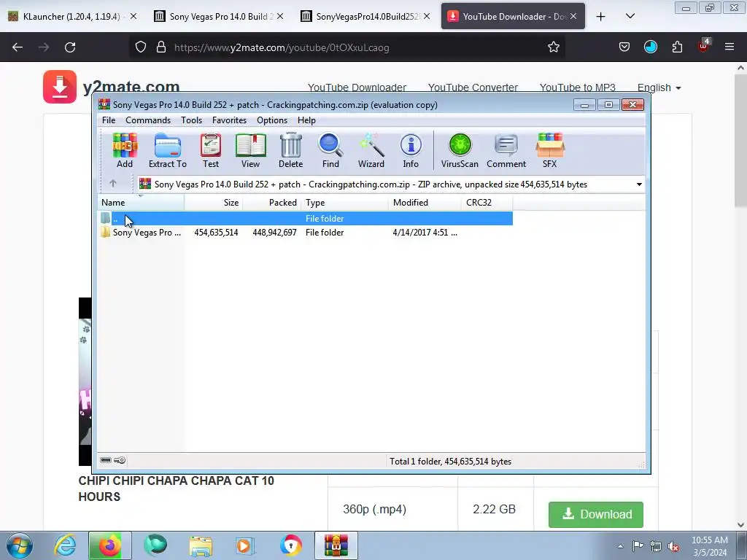Click the key icon in WinRAR status bar
This screenshot has width=747, height=560.
click(120, 460)
